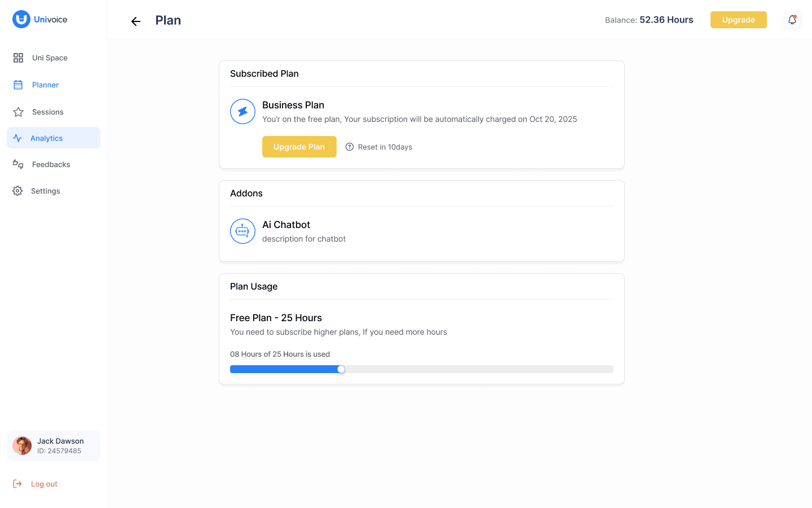Image resolution: width=812 pixels, height=508 pixels.
Task: Click the reset help question-mark icon
Action: [x=350, y=147]
